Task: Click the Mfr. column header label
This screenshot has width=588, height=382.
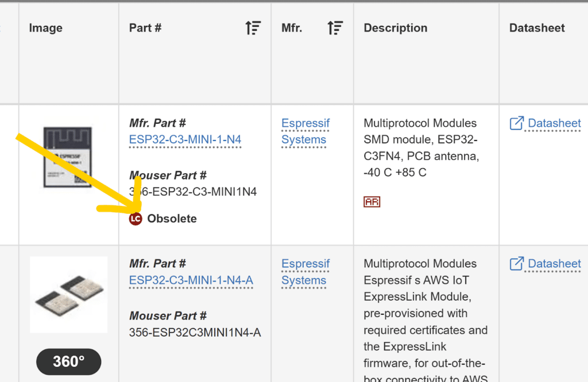Action: coord(292,28)
